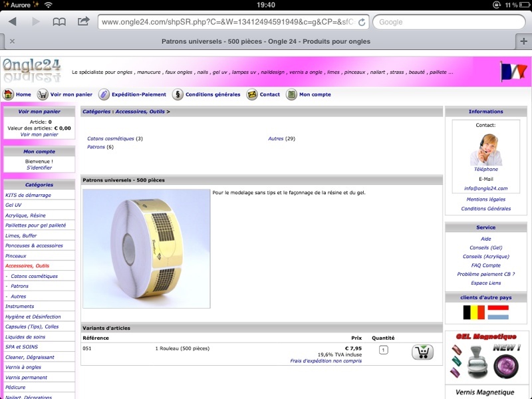This screenshot has height=399, width=532.
Task: Tap the Safari back arrow
Action: (x=12, y=22)
